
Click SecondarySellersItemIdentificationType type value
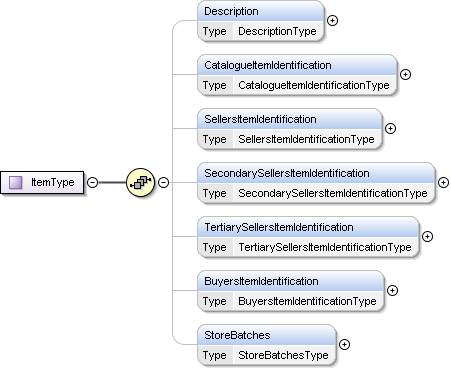[333, 193]
